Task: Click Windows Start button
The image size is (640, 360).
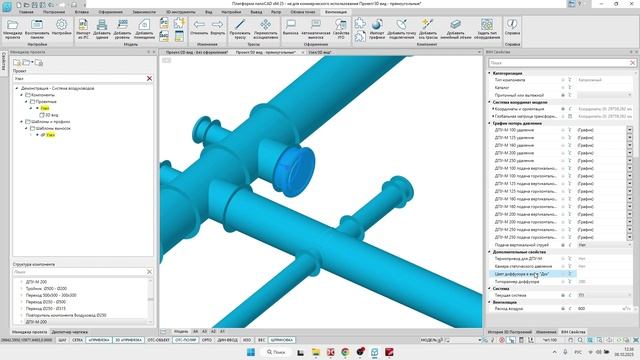Action: tap(251, 352)
